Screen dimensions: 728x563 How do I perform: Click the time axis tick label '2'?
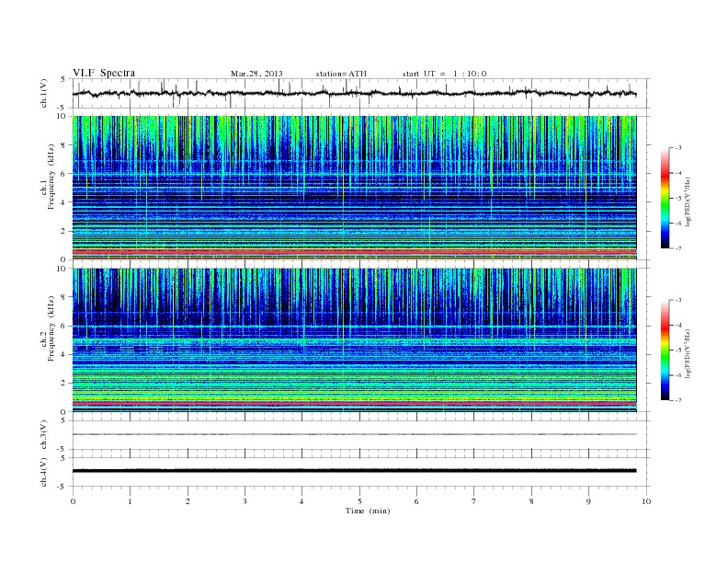click(188, 501)
